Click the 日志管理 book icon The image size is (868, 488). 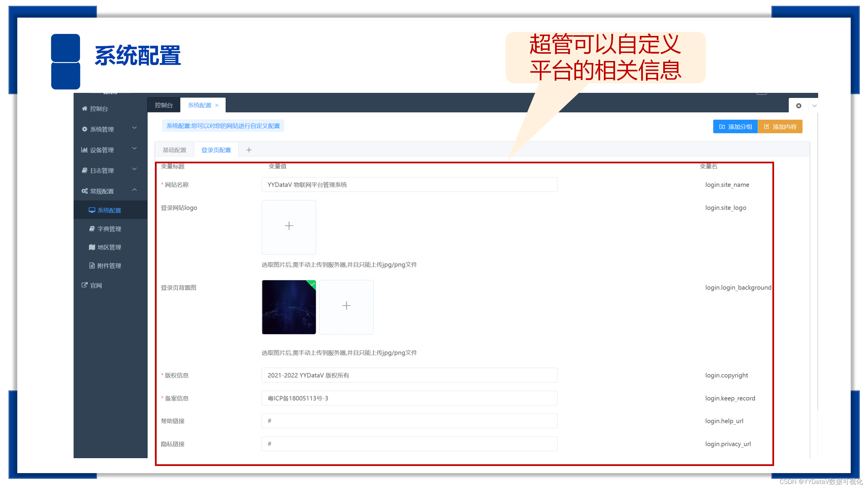point(85,170)
